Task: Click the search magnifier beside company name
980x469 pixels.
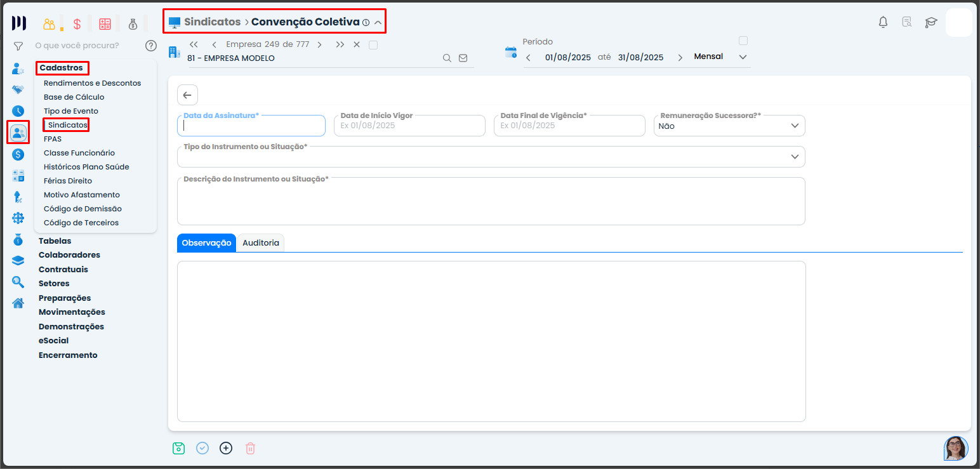Action: pos(447,58)
